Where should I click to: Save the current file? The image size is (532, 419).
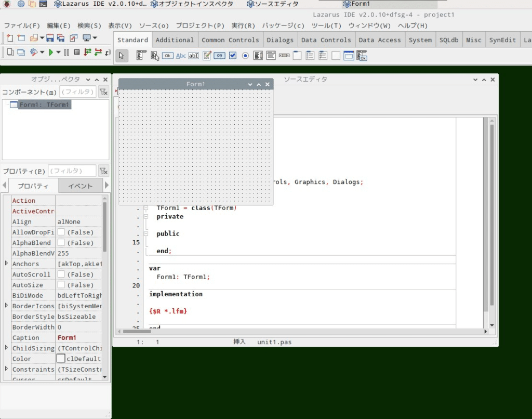50,38
